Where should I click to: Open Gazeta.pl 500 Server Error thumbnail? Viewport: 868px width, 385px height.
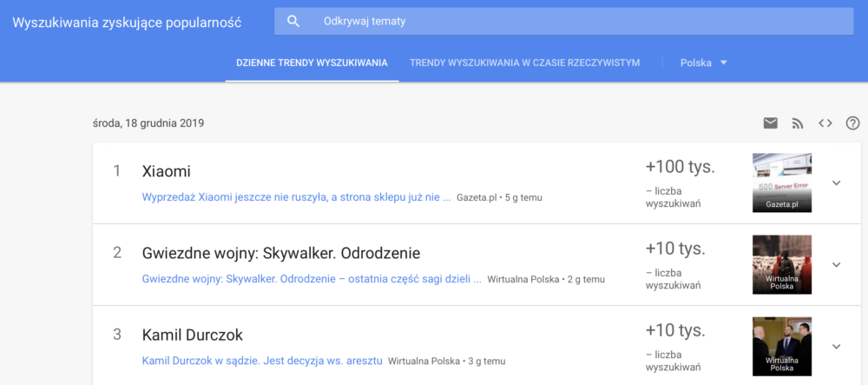[782, 183]
